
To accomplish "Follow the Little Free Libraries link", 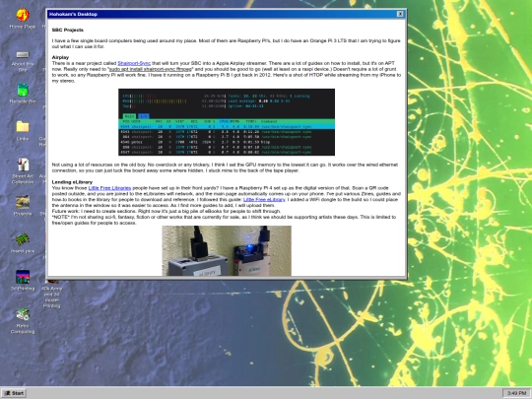I will point(109,188).
